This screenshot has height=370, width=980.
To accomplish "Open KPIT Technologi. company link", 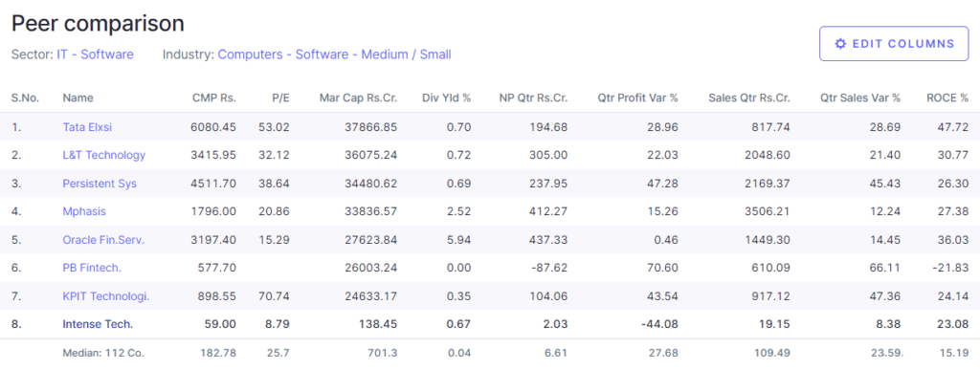I will pyautogui.click(x=106, y=296).
